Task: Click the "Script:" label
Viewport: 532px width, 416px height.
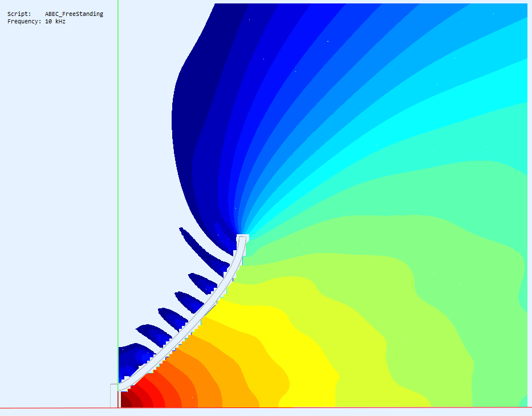Action: tap(19, 14)
